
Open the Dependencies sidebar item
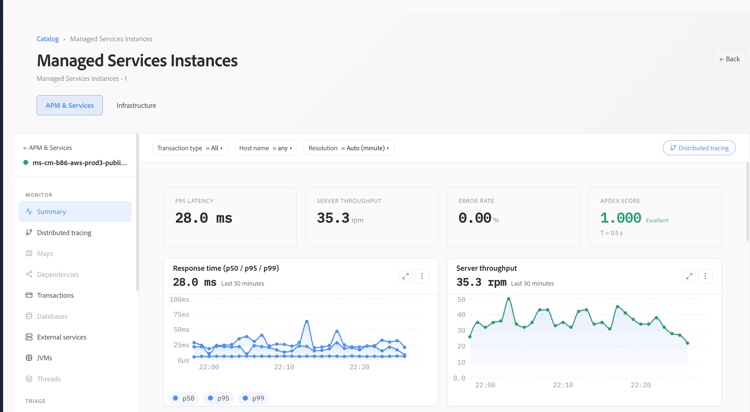(75, 274)
